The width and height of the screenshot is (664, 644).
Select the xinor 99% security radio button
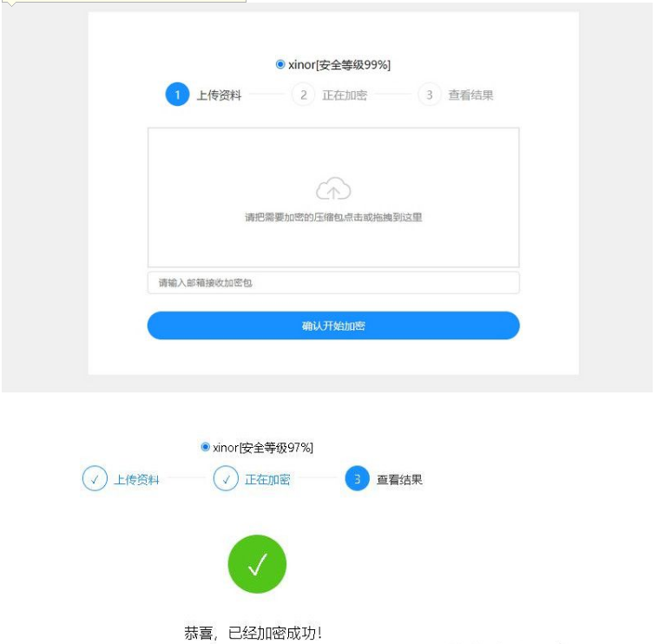click(279, 65)
